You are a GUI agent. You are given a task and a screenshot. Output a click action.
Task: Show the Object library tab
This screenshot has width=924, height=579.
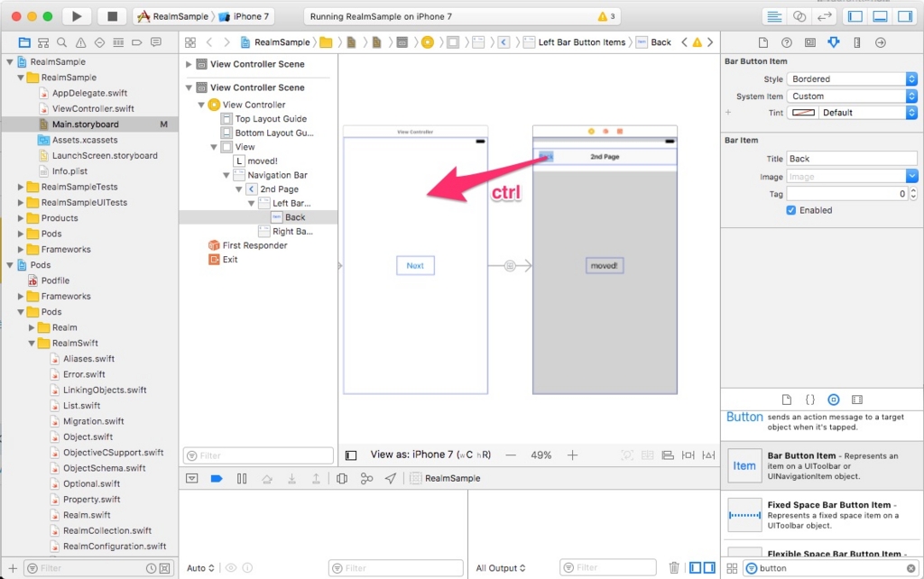coord(833,400)
